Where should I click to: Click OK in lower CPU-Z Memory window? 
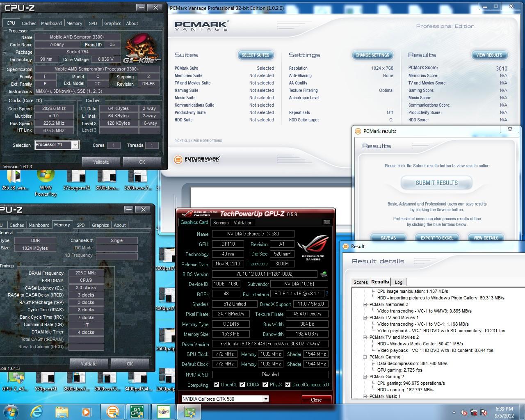coord(130,363)
